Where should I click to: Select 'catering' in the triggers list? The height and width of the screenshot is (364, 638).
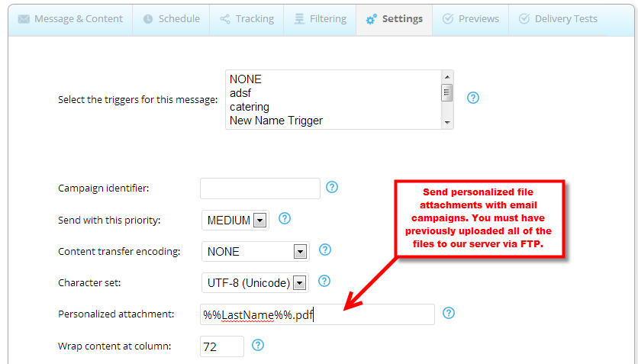pos(250,107)
